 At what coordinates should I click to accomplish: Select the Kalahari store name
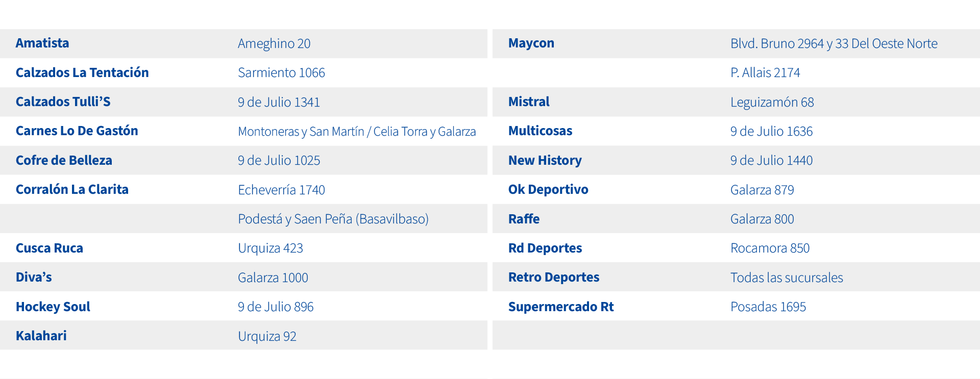41,336
